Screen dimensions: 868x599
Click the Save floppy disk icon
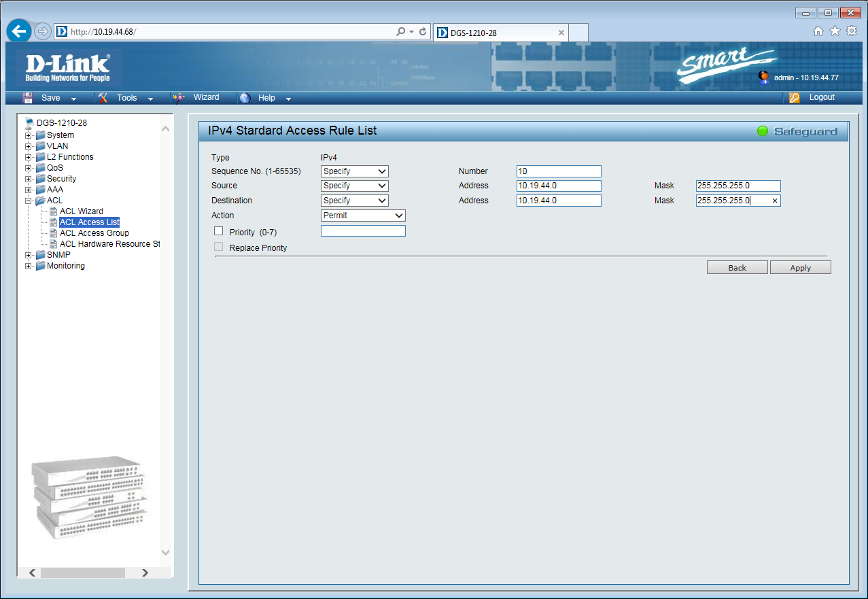(x=29, y=98)
